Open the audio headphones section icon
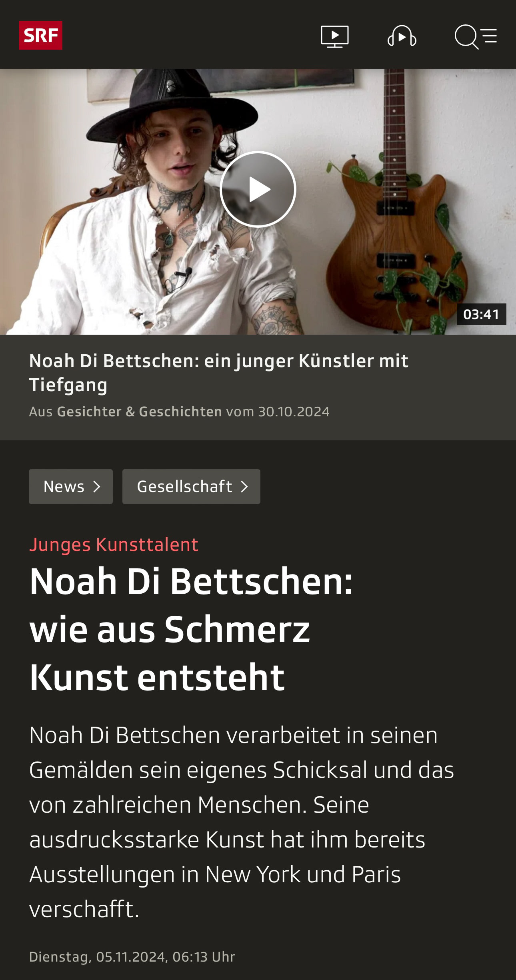Image resolution: width=516 pixels, height=980 pixels. point(402,36)
